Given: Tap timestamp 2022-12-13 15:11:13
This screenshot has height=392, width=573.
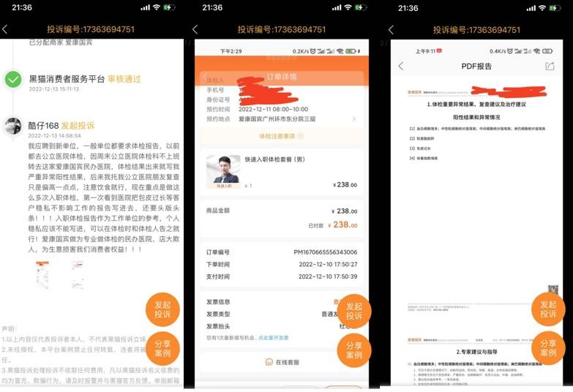Looking at the screenshot, I should pyautogui.click(x=53, y=89).
